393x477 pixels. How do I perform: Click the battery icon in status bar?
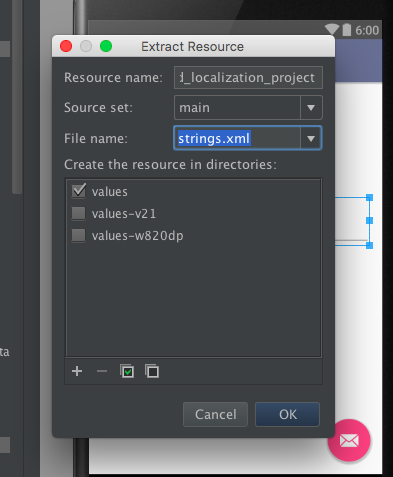click(347, 30)
